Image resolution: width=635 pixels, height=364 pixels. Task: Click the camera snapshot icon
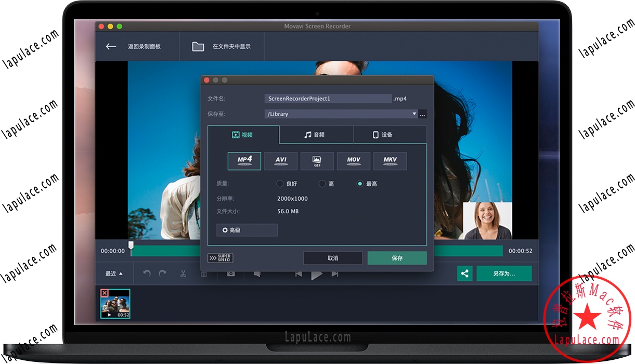tap(231, 273)
